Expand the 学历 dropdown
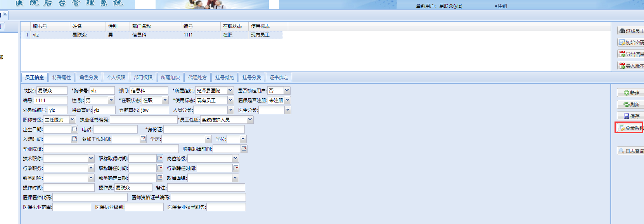This screenshot has height=224, width=644. 208,139
